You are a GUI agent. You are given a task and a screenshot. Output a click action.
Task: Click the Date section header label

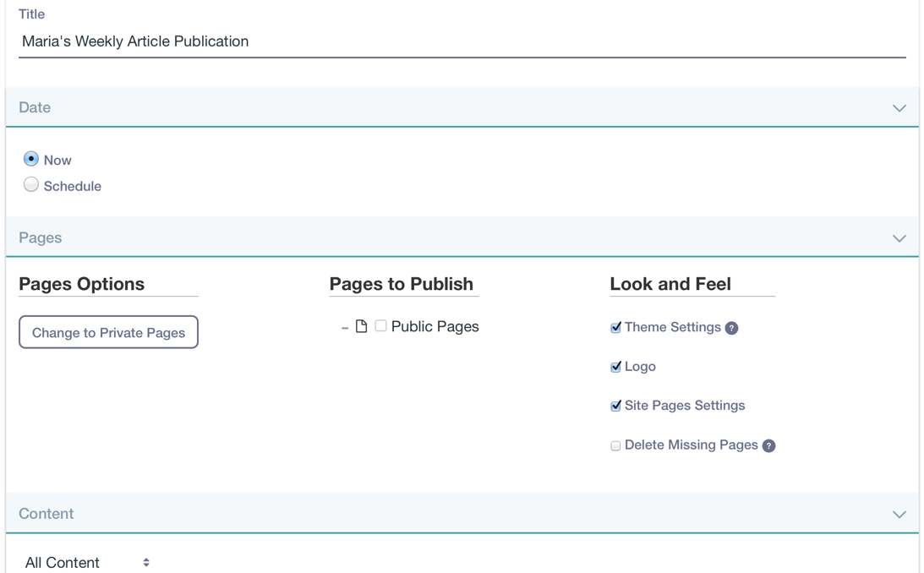coord(35,107)
